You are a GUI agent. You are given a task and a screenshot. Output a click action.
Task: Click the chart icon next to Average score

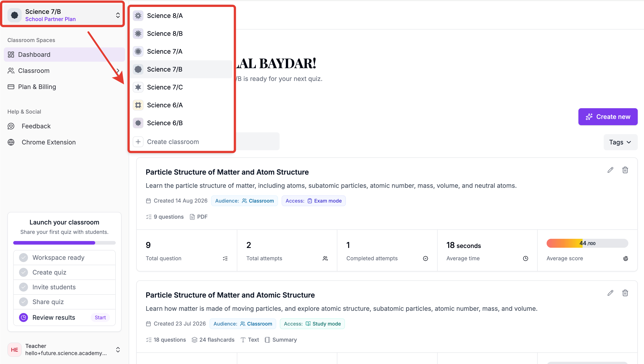coord(625,258)
